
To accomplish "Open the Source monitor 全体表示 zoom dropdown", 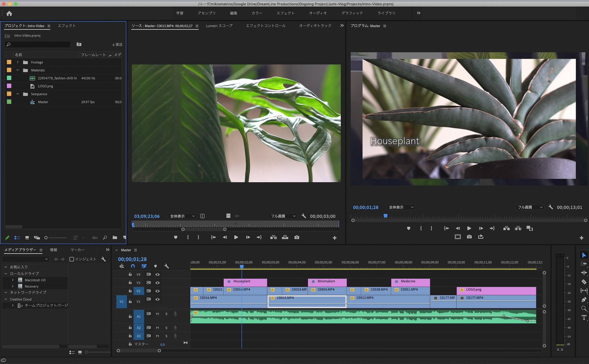I will tap(182, 216).
